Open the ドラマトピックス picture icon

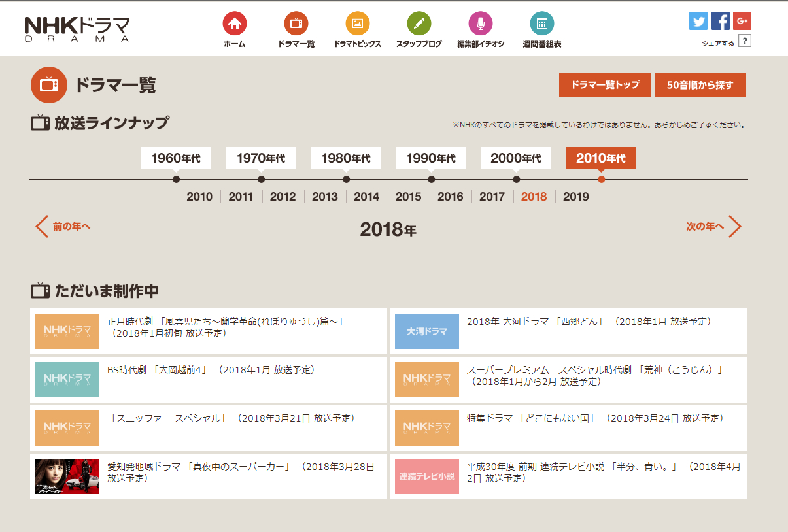click(x=357, y=24)
